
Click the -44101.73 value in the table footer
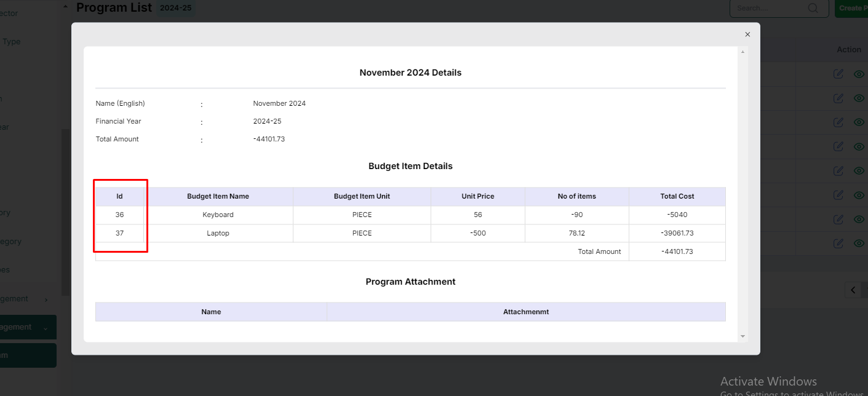click(x=677, y=251)
